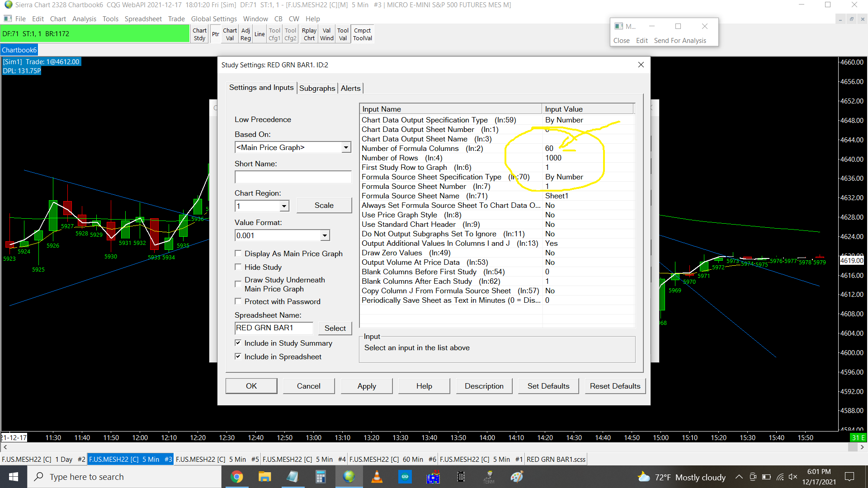Uncheck the Include in Spreadsheet checkbox
The height and width of the screenshot is (488, 868).
click(x=238, y=357)
